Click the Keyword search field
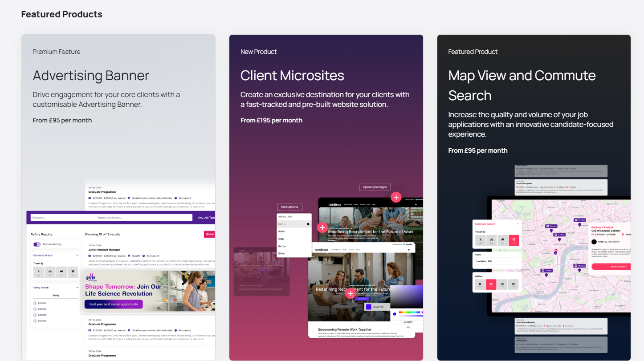Image resolution: width=644 pixels, height=361 pixels. pyautogui.click(x=62, y=218)
